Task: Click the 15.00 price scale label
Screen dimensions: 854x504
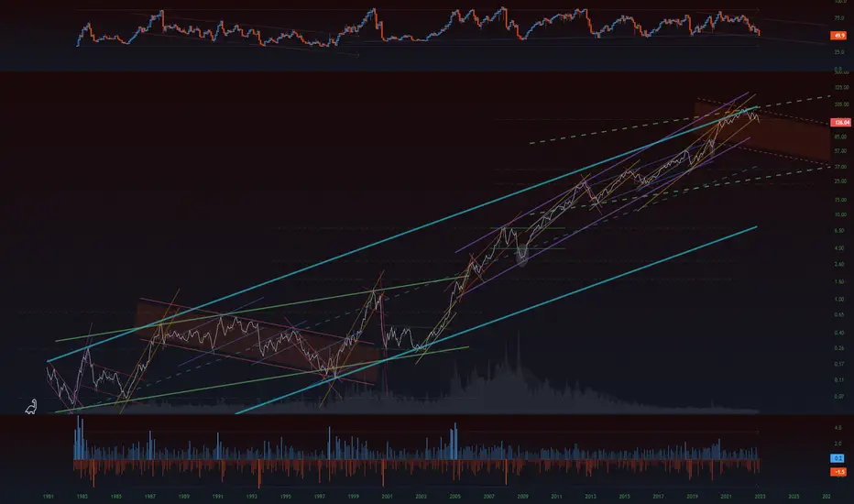Action: [x=840, y=200]
